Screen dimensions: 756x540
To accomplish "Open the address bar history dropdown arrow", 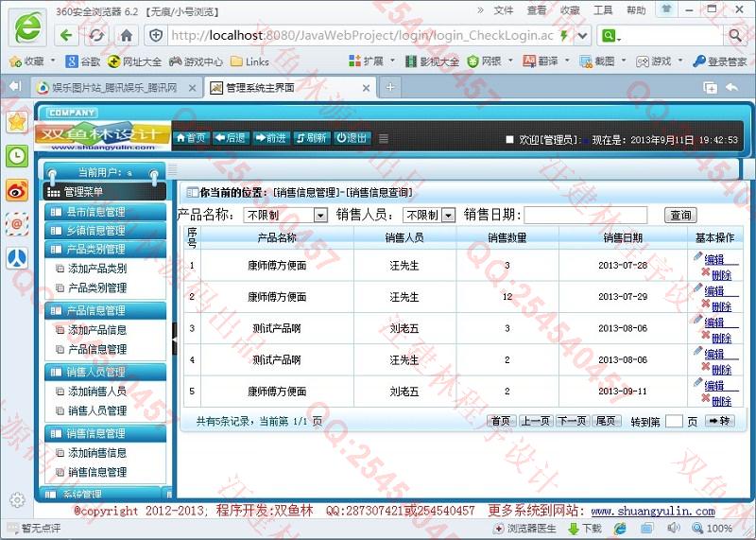I will click(x=582, y=35).
